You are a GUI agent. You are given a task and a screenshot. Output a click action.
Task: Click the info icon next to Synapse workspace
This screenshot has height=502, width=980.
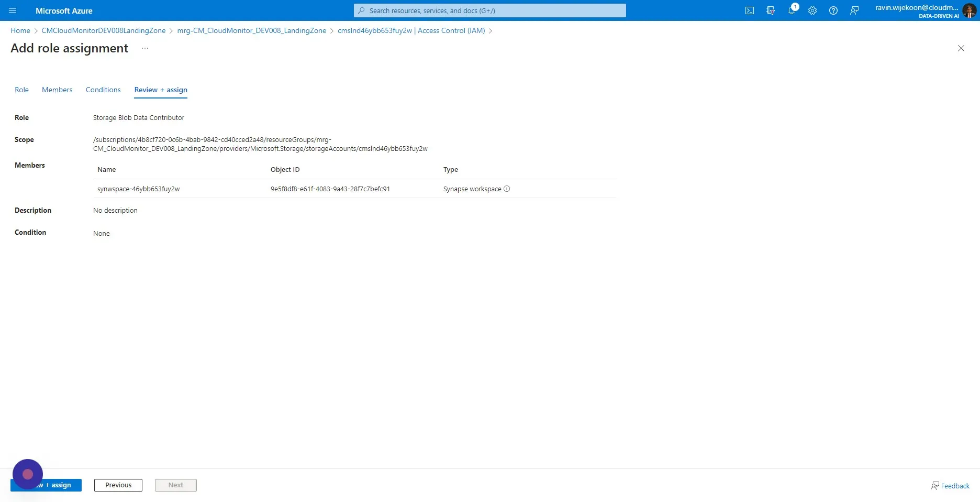click(507, 189)
